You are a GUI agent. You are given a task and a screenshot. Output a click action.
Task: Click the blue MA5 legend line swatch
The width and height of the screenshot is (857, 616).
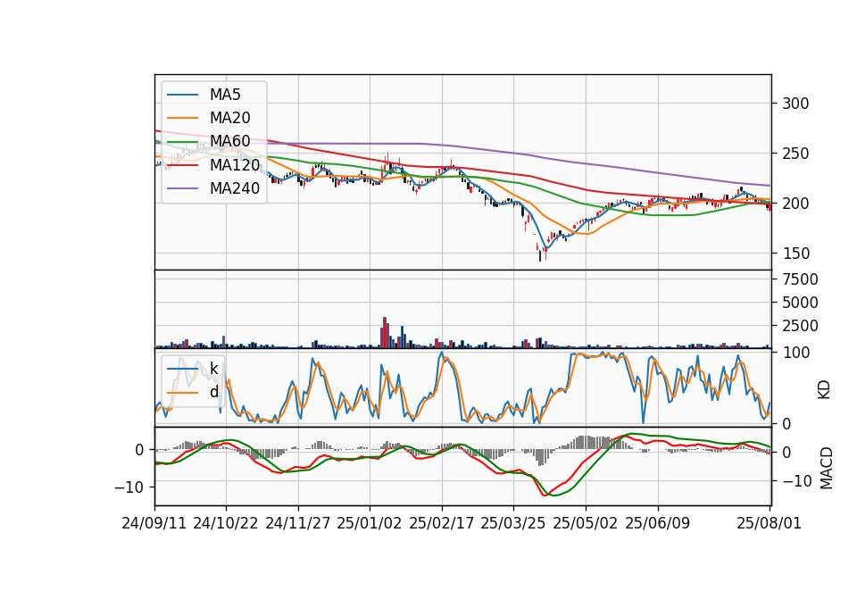[182, 95]
